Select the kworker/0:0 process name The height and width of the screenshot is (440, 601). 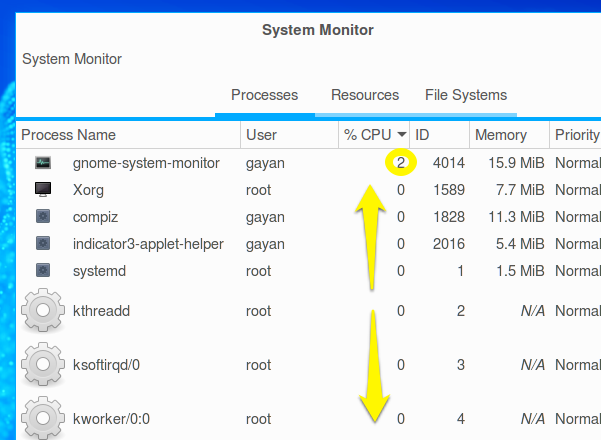(111, 419)
